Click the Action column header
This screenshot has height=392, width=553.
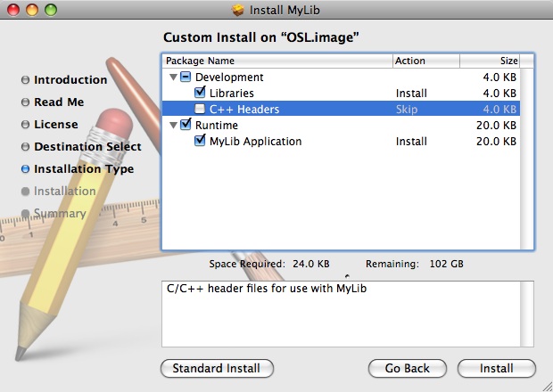click(x=426, y=61)
